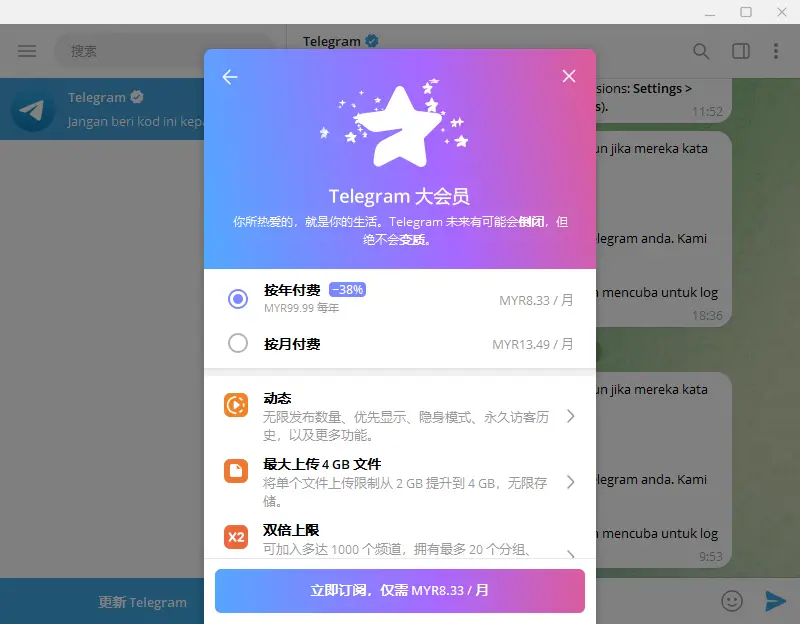The width and height of the screenshot is (800, 624).
Task: Open the emoji picker smiley icon
Action: coord(733,600)
